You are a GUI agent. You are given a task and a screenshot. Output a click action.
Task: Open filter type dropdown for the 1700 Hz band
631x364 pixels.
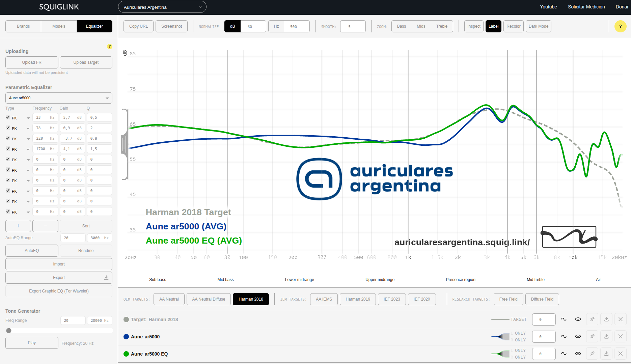click(21, 149)
